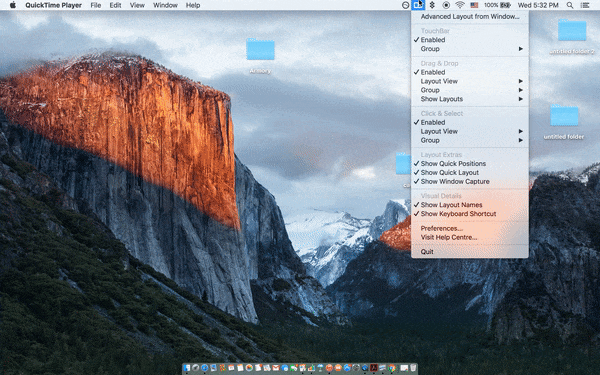This screenshot has height=375, width=600.
Task: Click the screen recording status icon
Action: pyautogui.click(x=446, y=5)
